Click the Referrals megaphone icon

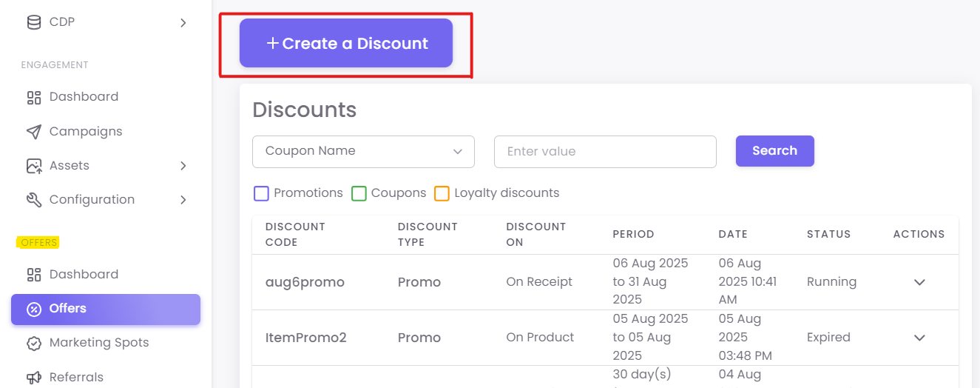click(x=34, y=378)
